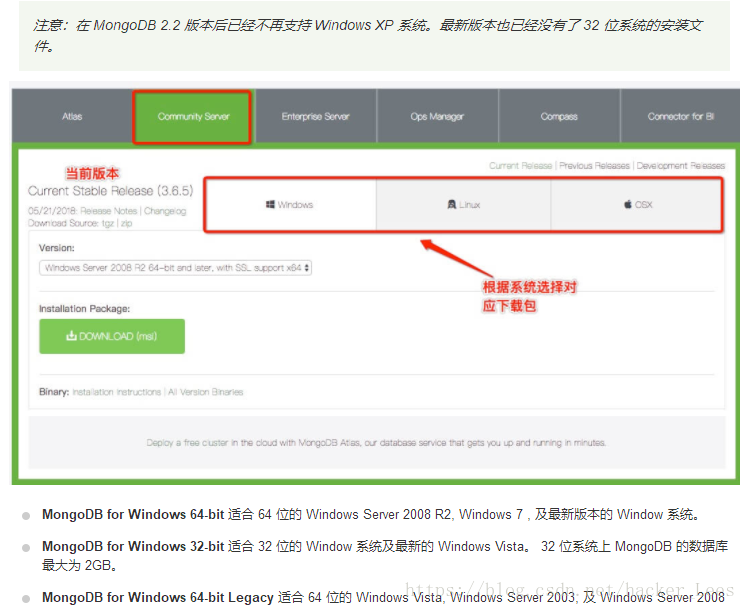Download source as zip
The width and height of the screenshot is (746, 610).
click(x=127, y=223)
